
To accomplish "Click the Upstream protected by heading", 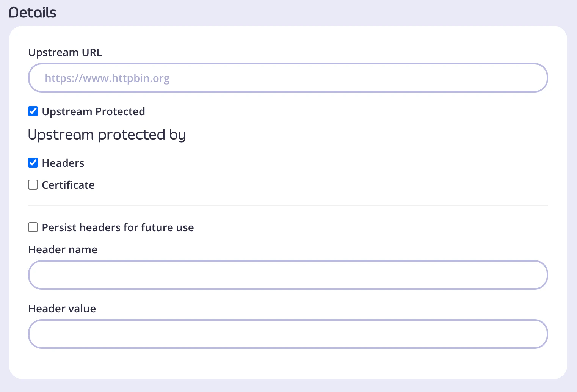I will coord(107,135).
